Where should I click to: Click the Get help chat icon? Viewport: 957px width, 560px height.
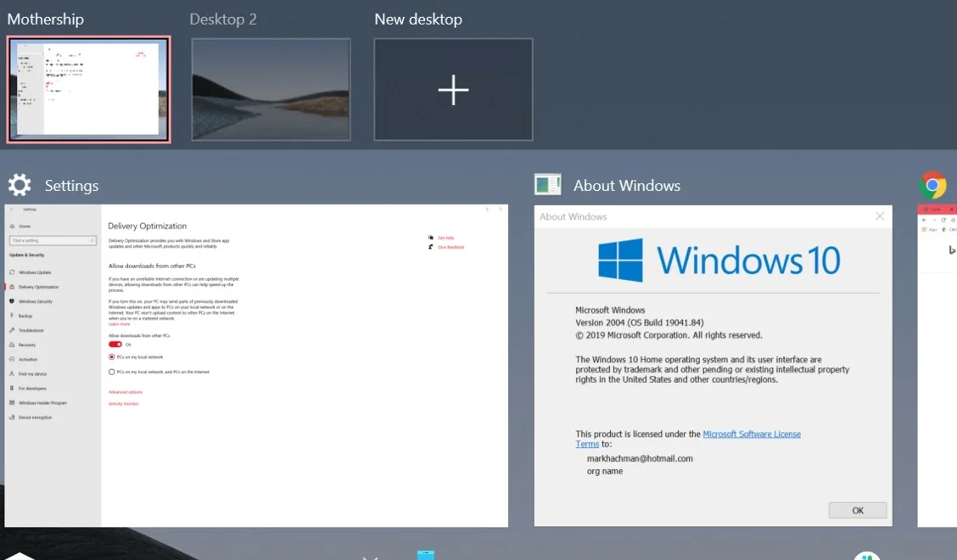[x=431, y=238]
